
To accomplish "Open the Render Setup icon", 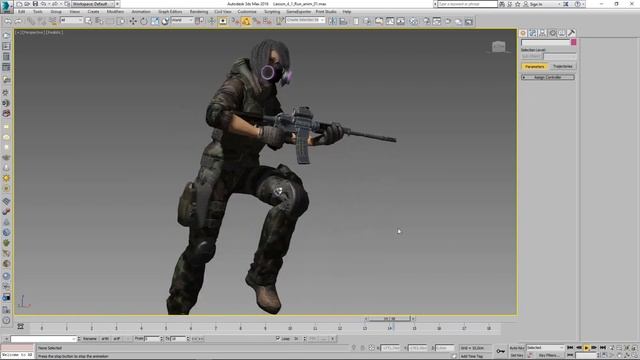I will 427,21.
